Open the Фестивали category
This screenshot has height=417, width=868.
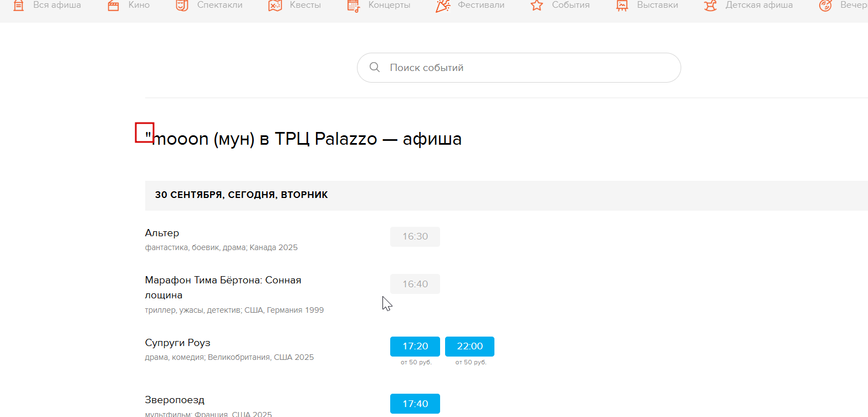pyautogui.click(x=481, y=5)
